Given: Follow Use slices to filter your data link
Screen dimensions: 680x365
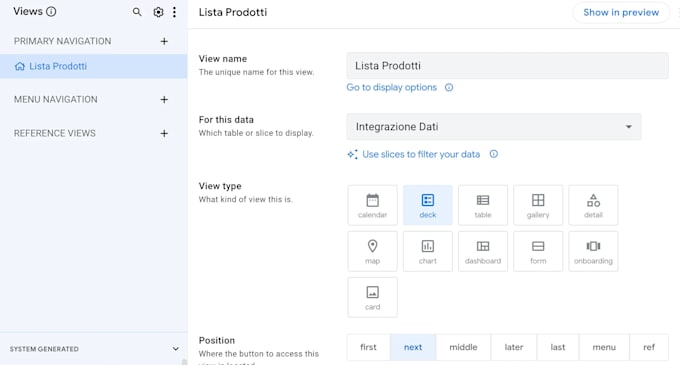Looking at the screenshot, I should tap(421, 154).
